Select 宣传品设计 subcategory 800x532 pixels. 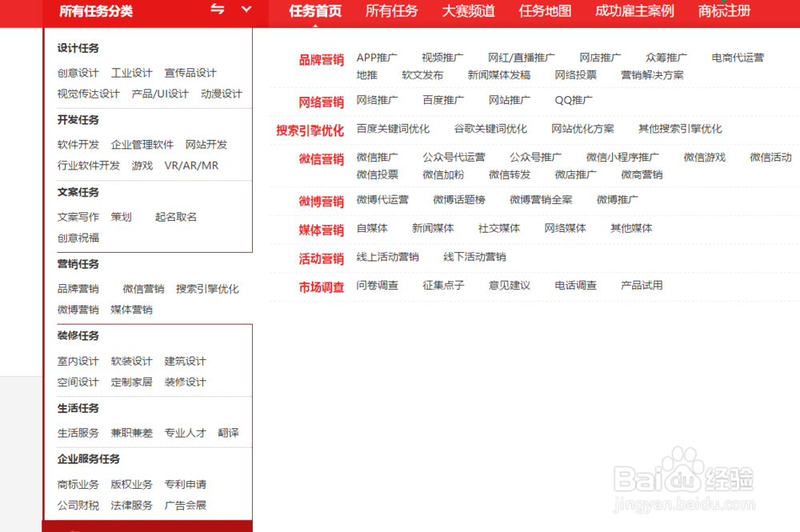(190, 73)
